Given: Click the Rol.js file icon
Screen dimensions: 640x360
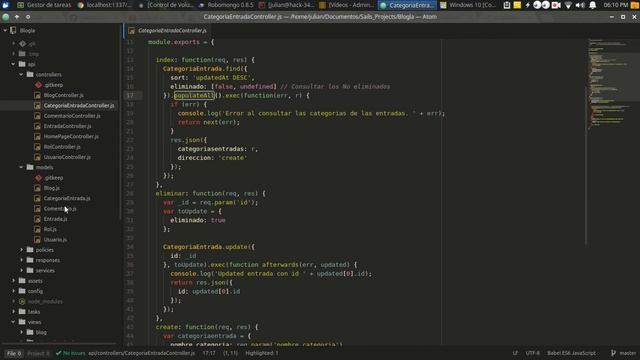Looking at the screenshot, I should 38,229.
